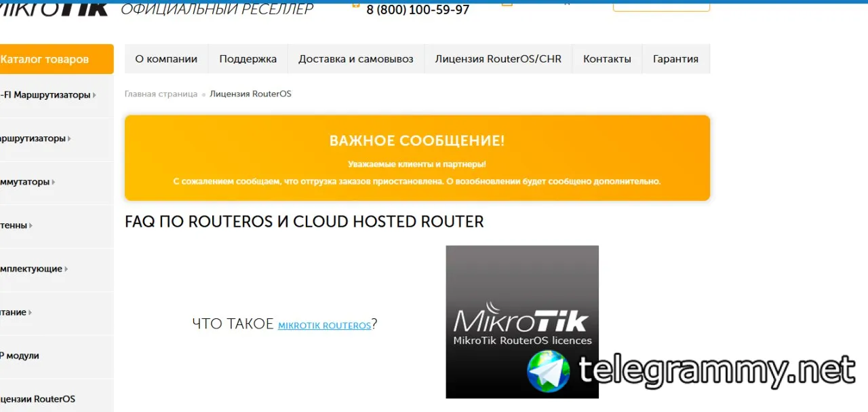Click the Главная страница breadcrumb link
The image size is (868, 412).
[x=161, y=94]
